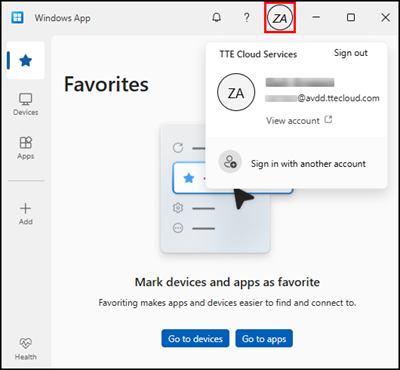Click the Windows App logo icon
The width and height of the screenshot is (400, 370).
tap(17, 17)
